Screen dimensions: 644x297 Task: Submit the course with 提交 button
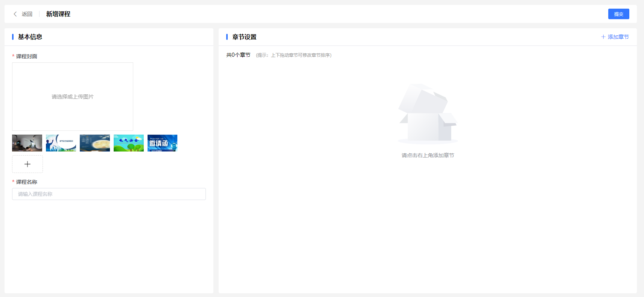click(x=618, y=14)
